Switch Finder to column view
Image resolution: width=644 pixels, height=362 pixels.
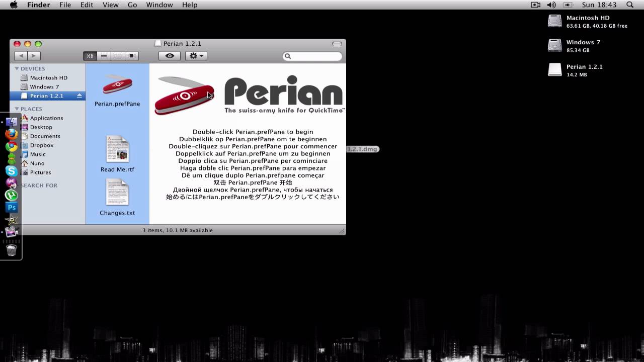118,56
